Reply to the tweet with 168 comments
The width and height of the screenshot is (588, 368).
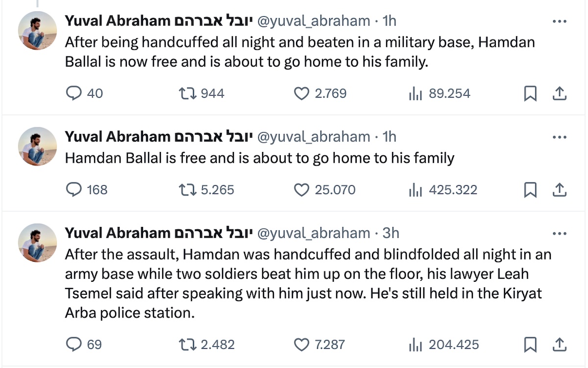pyautogui.click(x=73, y=190)
